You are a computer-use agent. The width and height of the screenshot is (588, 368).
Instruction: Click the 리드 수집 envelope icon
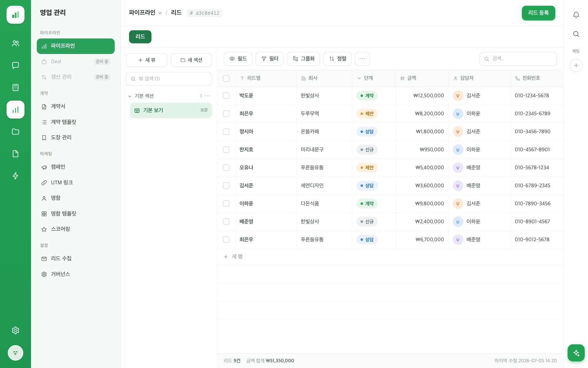pos(44,259)
